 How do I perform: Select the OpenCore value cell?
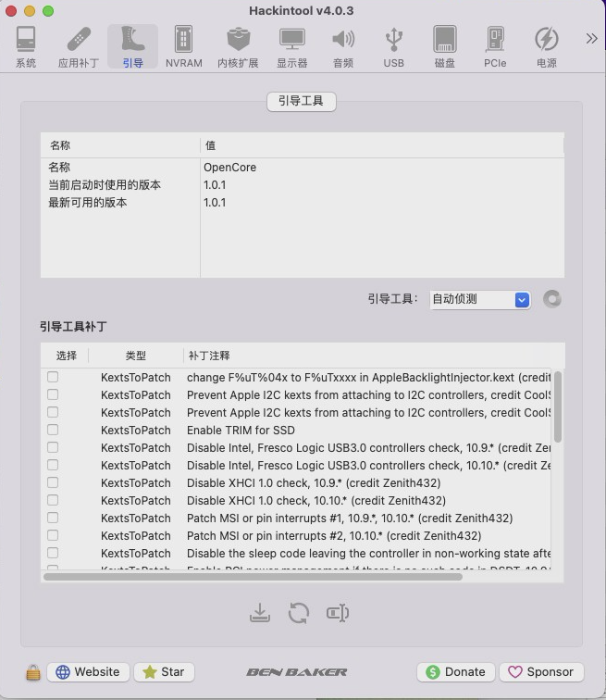click(230, 168)
